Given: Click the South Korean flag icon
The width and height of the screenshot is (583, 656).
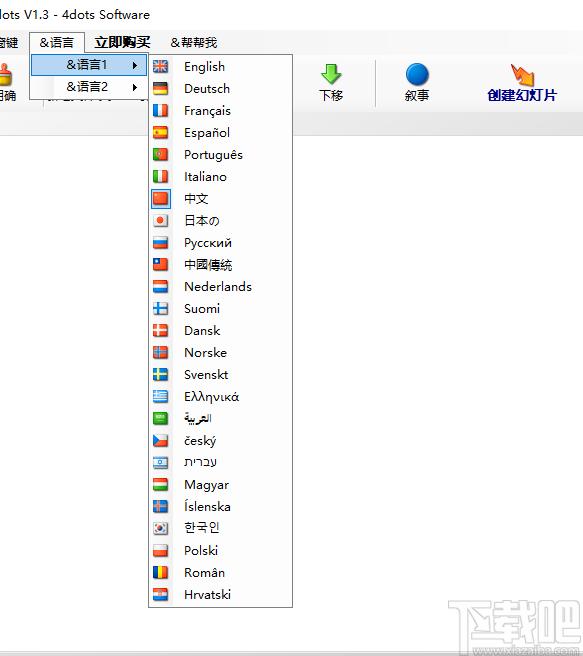Looking at the screenshot, I should click(160, 528).
